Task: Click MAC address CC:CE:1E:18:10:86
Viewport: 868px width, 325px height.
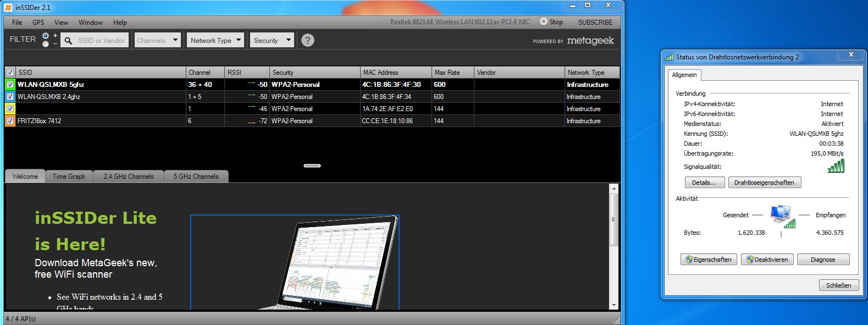Action: [387, 121]
